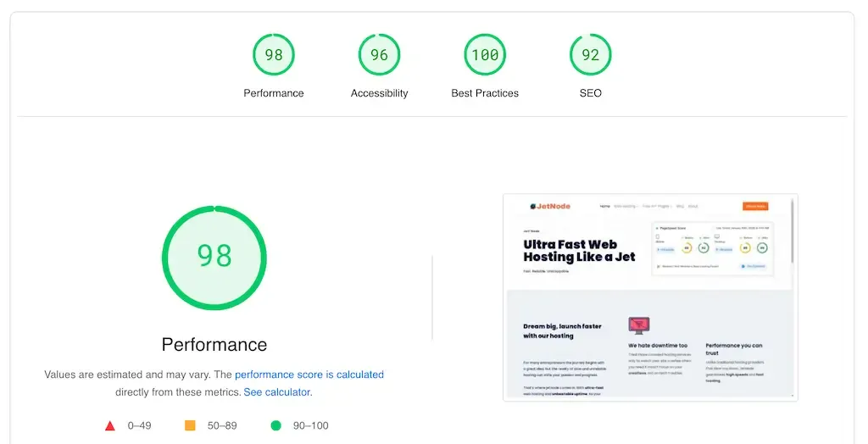Jump to the SEO gauge showing 92
Screen dimensions: 868x444
[590, 55]
